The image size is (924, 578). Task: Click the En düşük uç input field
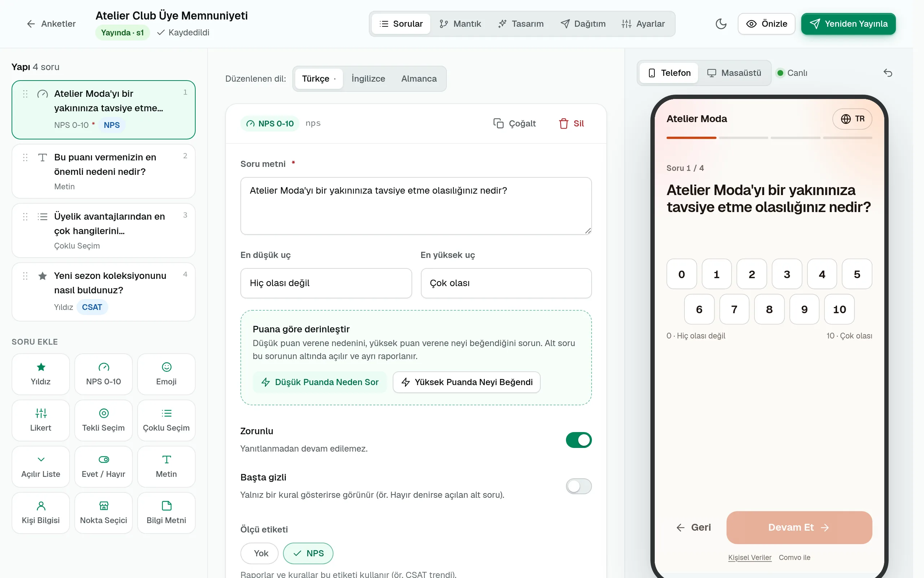[326, 283]
